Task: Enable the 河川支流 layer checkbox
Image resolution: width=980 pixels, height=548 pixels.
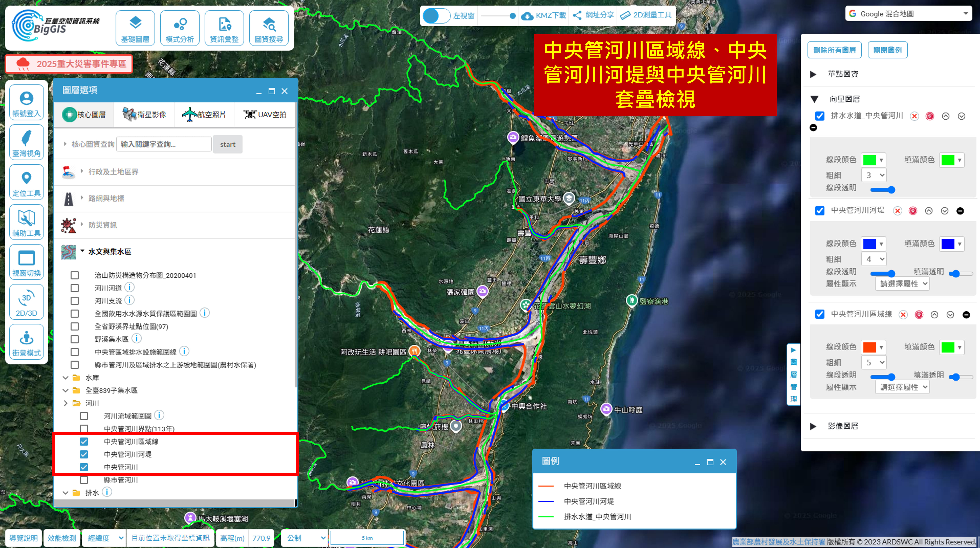Action: [x=75, y=301]
